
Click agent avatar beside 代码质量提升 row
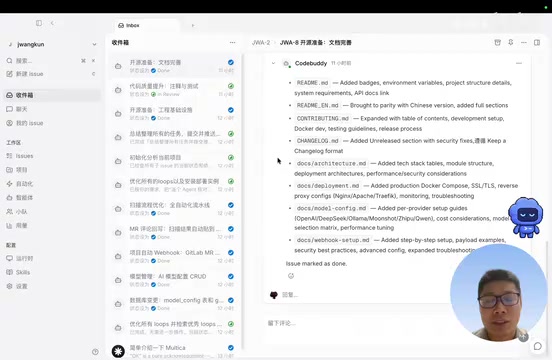(x=118, y=90)
